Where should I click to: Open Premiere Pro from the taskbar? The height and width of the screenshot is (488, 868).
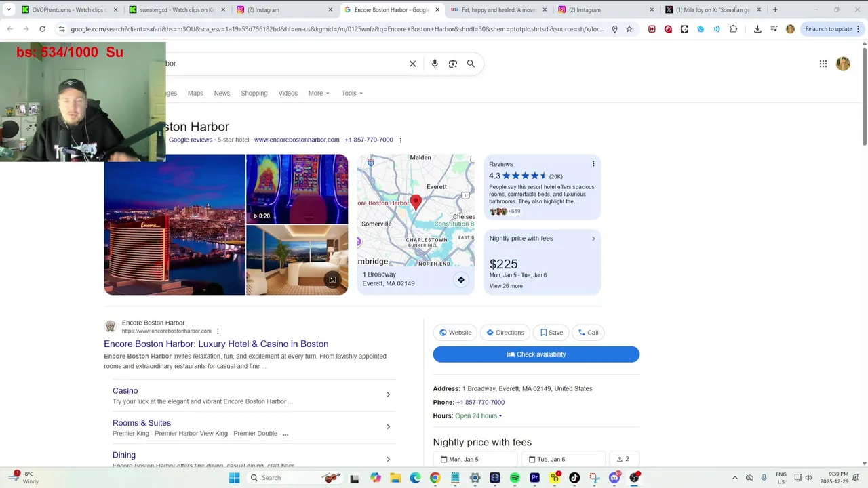[534, 478]
